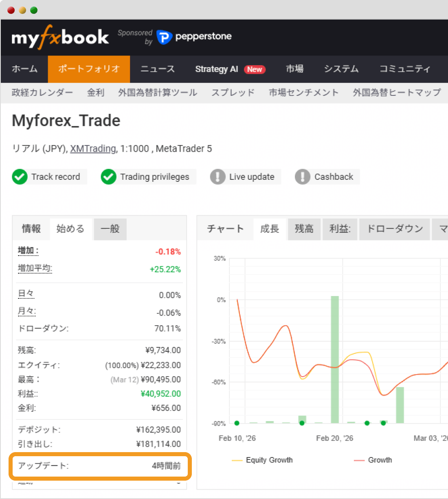Open the 市場 menu
Screen dimensions: 448x499
tap(294, 69)
